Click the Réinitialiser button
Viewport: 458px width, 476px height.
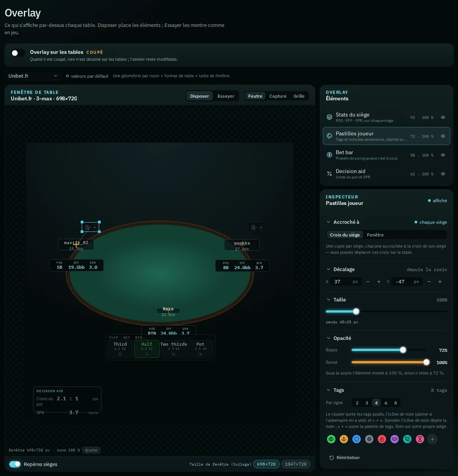pyautogui.click(x=345, y=458)
